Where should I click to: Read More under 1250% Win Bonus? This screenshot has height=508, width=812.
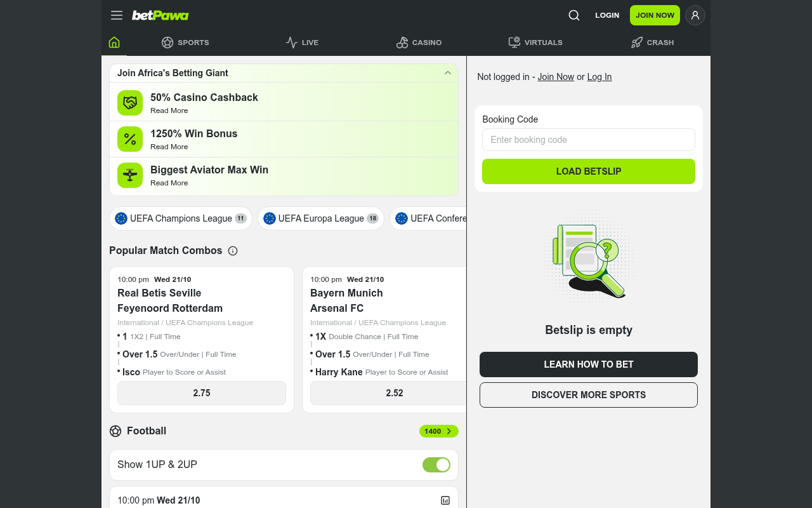(169, 147)
